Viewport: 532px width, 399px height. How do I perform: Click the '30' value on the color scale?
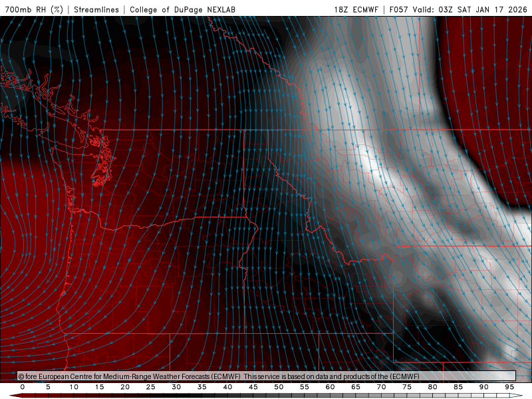[176, 387]
